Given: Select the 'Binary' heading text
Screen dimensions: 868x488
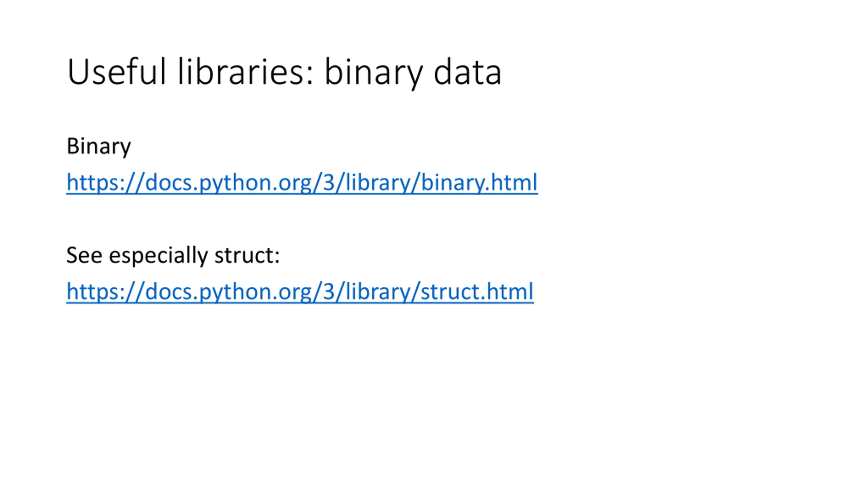Looking at the screenshot, I should point(99,147).
